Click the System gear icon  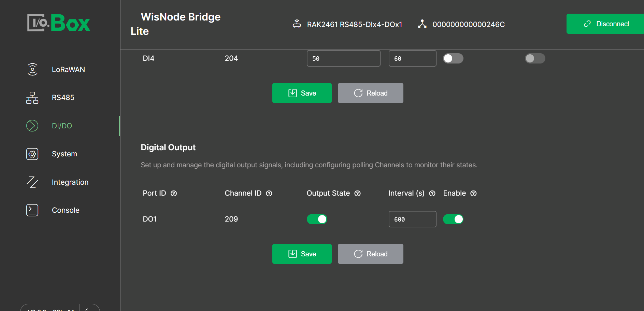coord(32,154)
